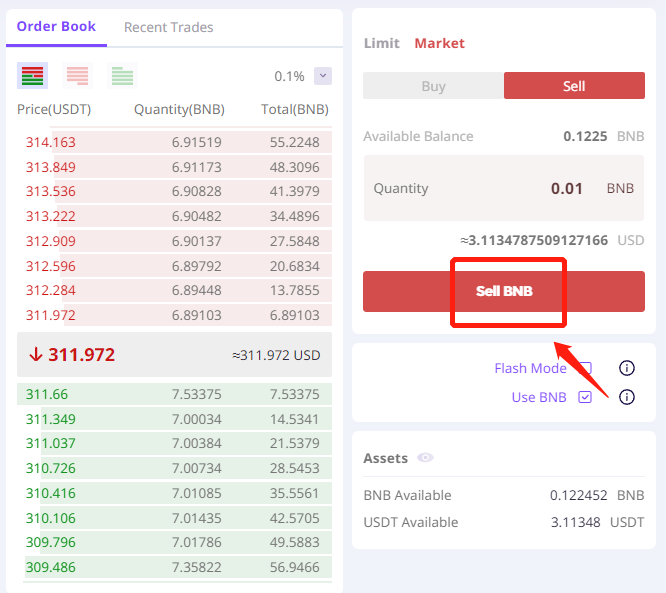The image size is (666, 593).
Task: Focus the Quantity input field
Action: click(504, 188)
